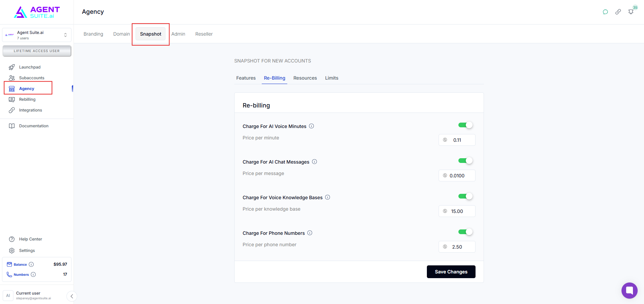The height and width of the screenshot is (304, 644).
Task: Click the Subaccounts people icon
Action: 12,78
